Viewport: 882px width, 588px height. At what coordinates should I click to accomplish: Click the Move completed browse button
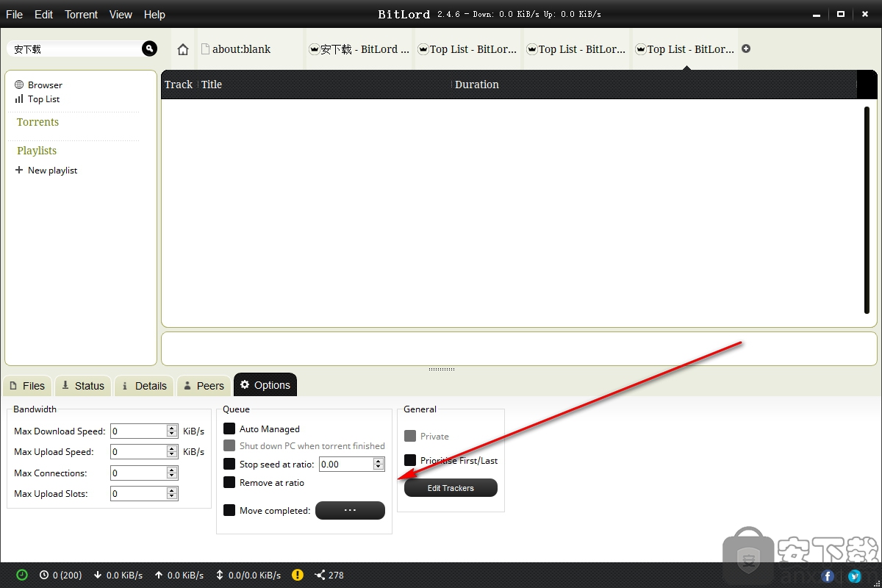click(x=350, y=510)
